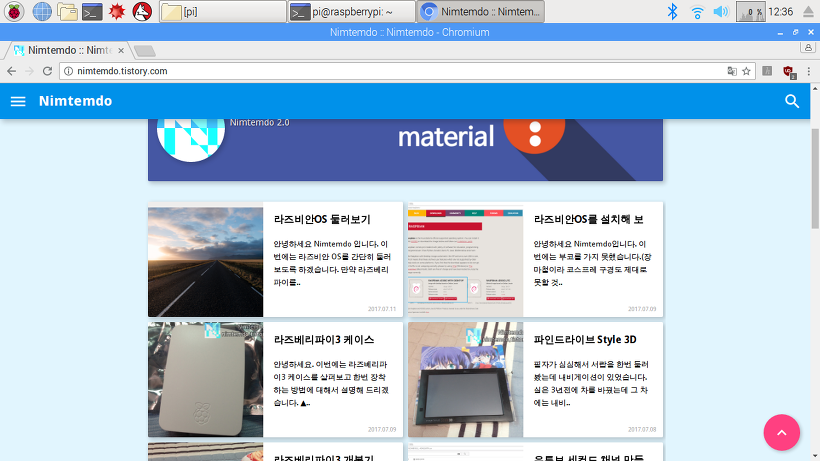Open the Mathematica red spiky icon
Screen dimensions: 820x461
[117, 11]
